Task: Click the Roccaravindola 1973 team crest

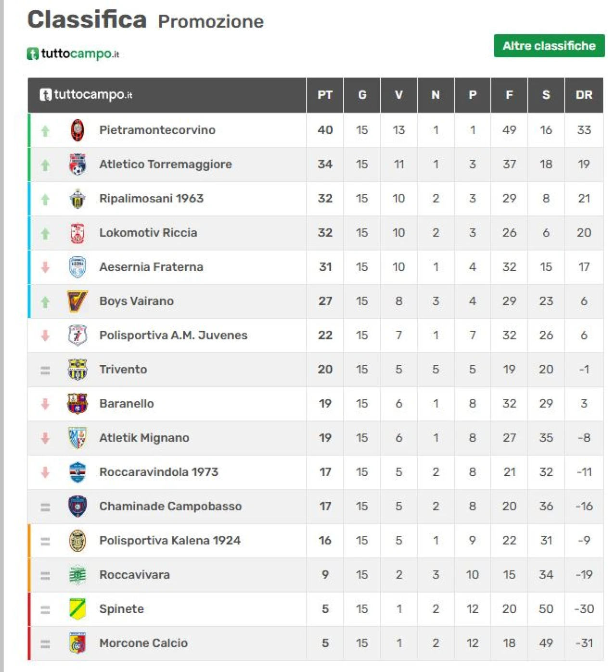Action: click(77, 472)
